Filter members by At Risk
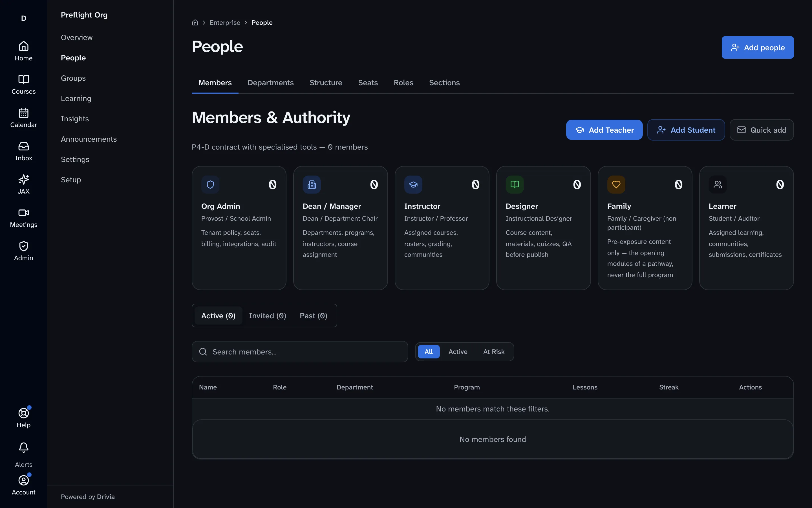 494,351
